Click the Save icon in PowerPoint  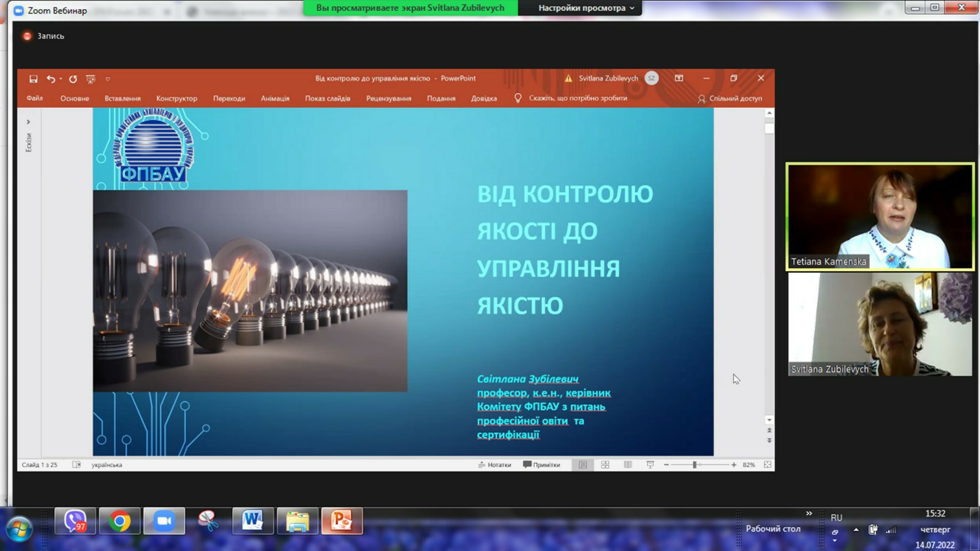[x=34, y=79]
